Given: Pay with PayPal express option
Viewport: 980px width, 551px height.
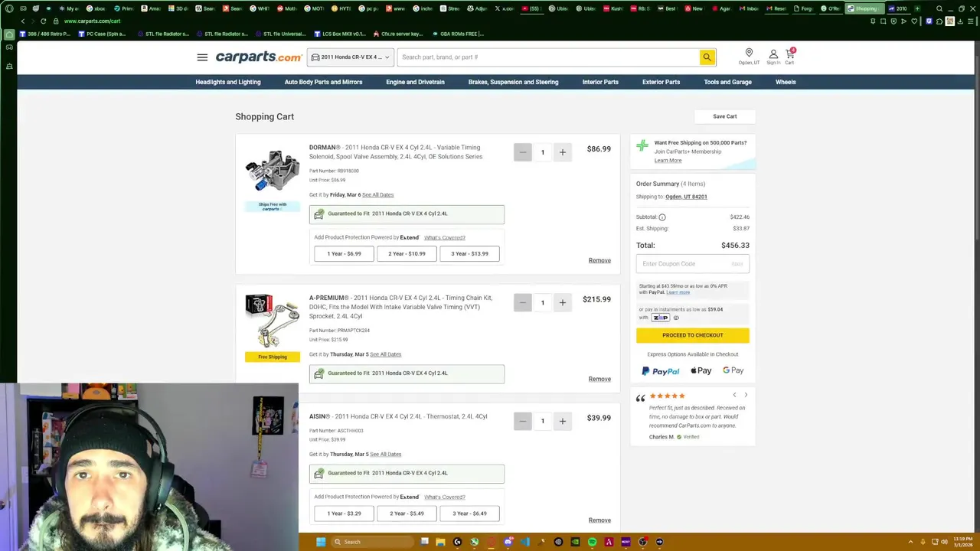Looking at the screenshot, I should pos(661,371).
